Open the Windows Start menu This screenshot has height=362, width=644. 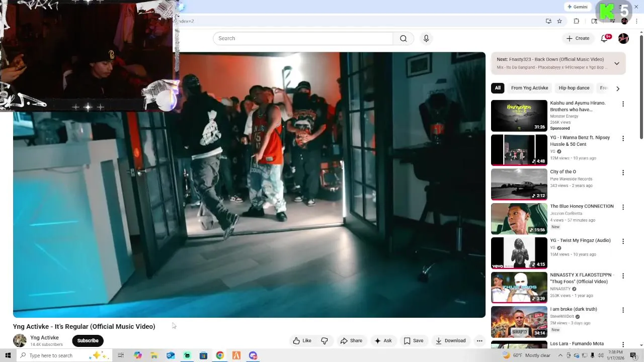coord(8,355)
